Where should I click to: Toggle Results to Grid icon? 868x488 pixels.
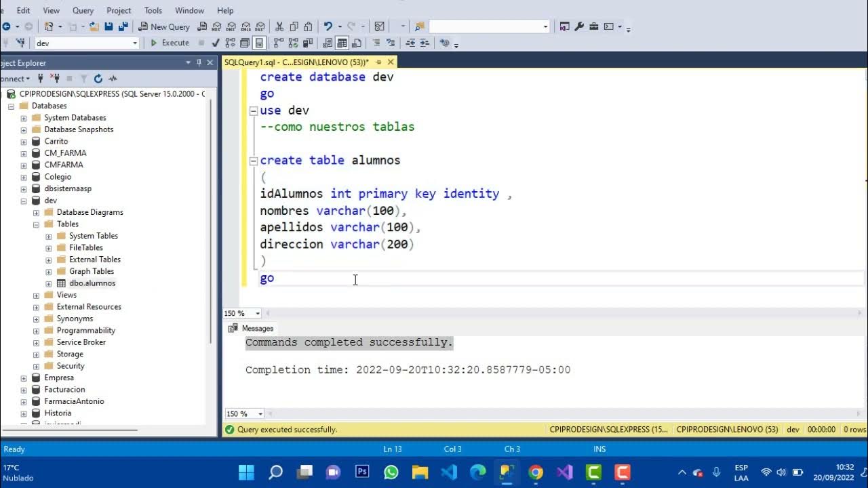point(342,43)
